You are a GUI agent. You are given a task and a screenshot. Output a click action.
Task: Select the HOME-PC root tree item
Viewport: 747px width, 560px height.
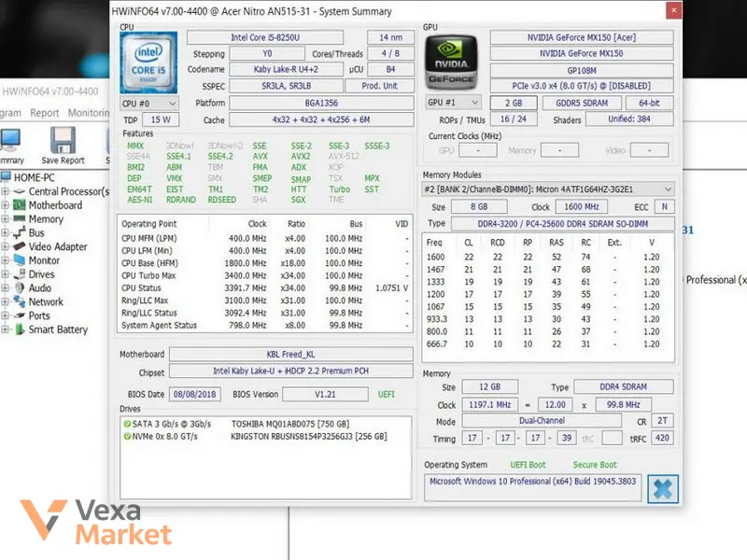[35, 177]
